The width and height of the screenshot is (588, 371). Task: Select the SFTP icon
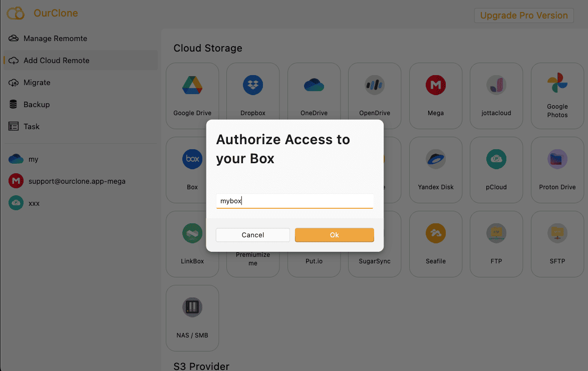pyautogui.click(x=557, y=233)
